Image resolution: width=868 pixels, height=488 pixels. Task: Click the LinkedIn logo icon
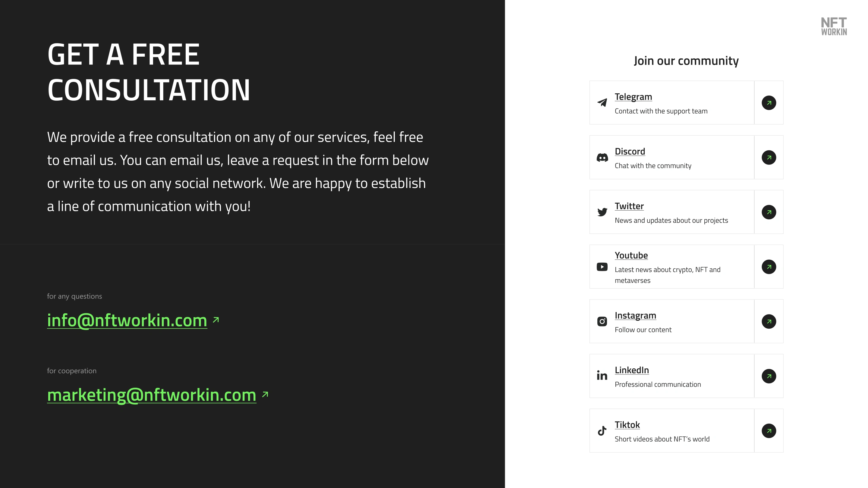click(x=602, y=376)
